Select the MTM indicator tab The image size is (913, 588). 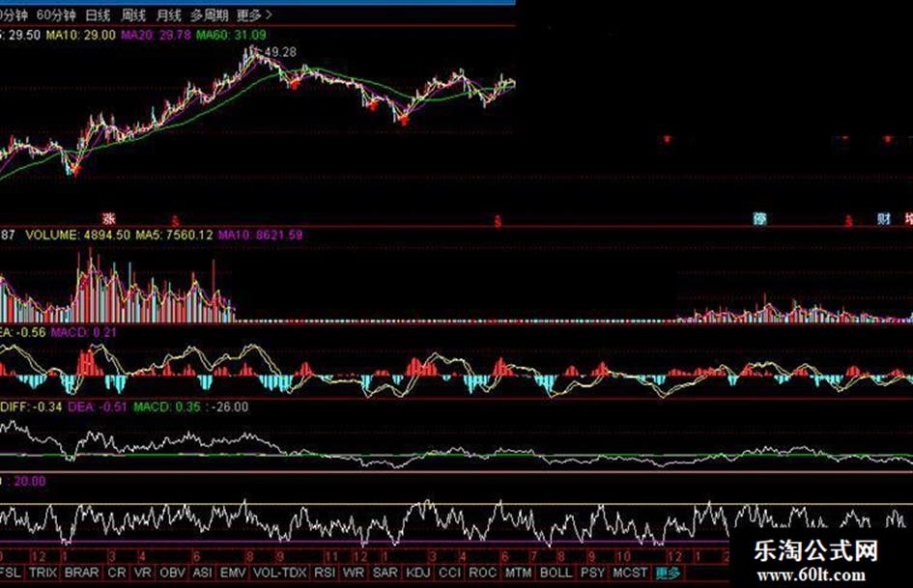[x=518, y=573]
